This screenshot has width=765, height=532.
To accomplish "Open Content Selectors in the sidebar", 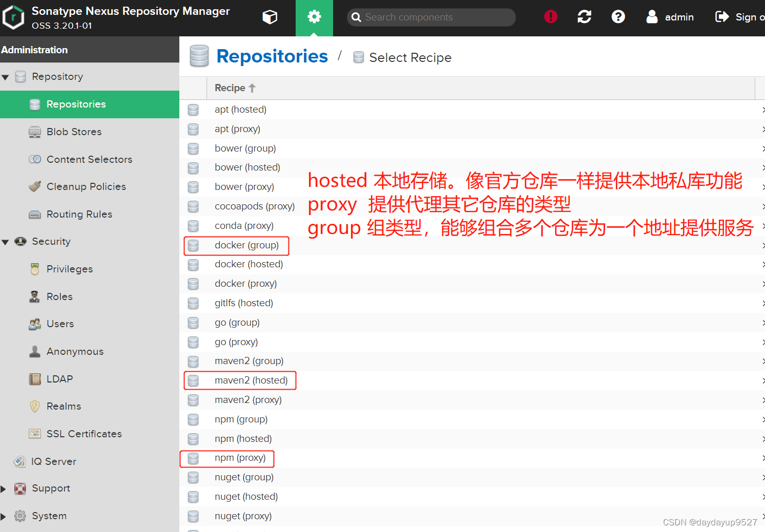I will (x=90, y=159).
